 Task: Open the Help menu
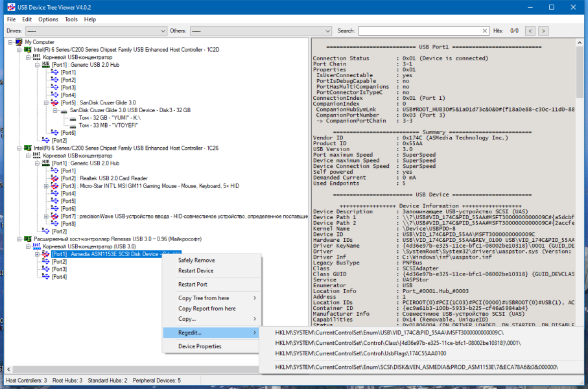click(x=89, y=19)
